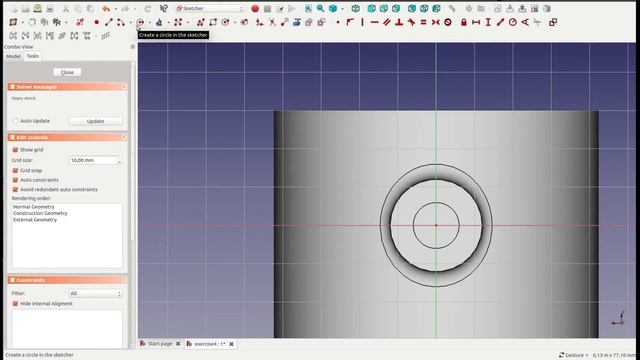The width and height of the screenshot is (640, 360).
Task: Apply the Radius constraint
Action: pos(513,22)
